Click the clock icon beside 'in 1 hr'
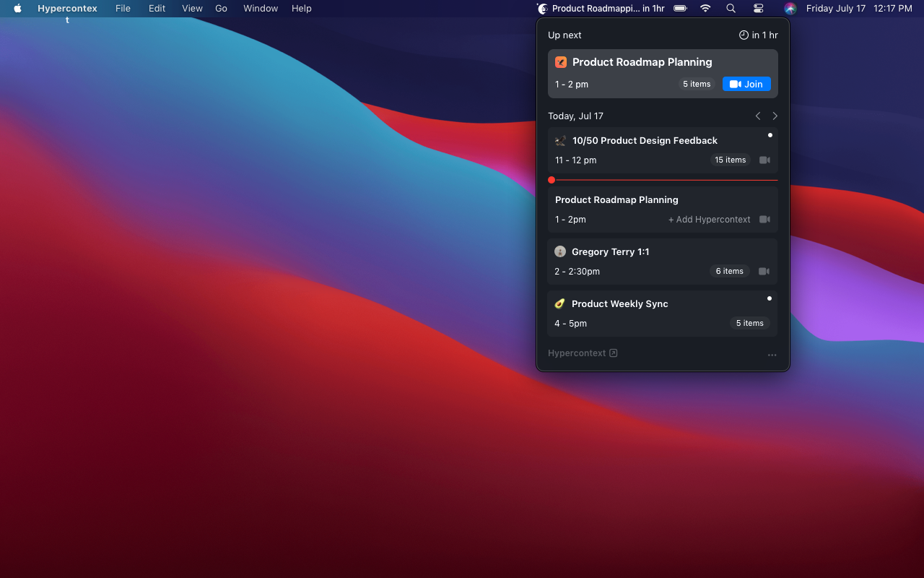The width and height of the screenshot is (924, 578). click(x=744, y=35)
